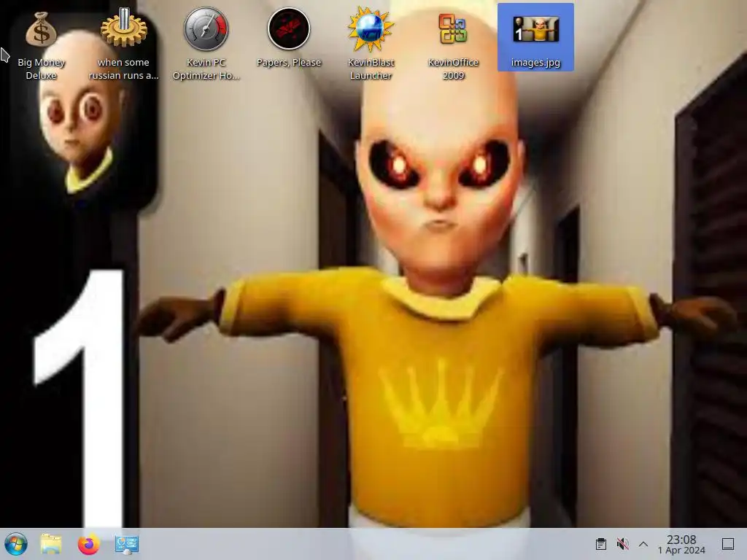Image resolution: width=747 pixels, height=560 pixels.
Task: Launch the file manager from the taskbar
Action: [x=51, y=544]
